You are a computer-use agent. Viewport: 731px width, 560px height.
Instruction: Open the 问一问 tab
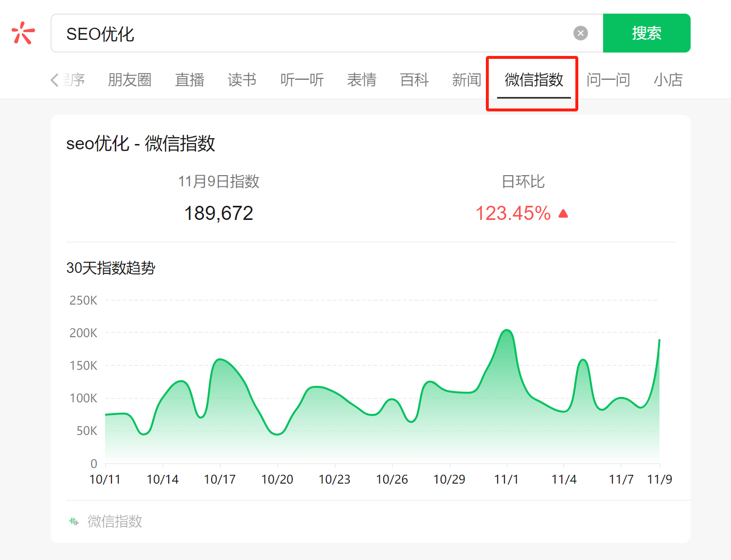coord(608,80)
